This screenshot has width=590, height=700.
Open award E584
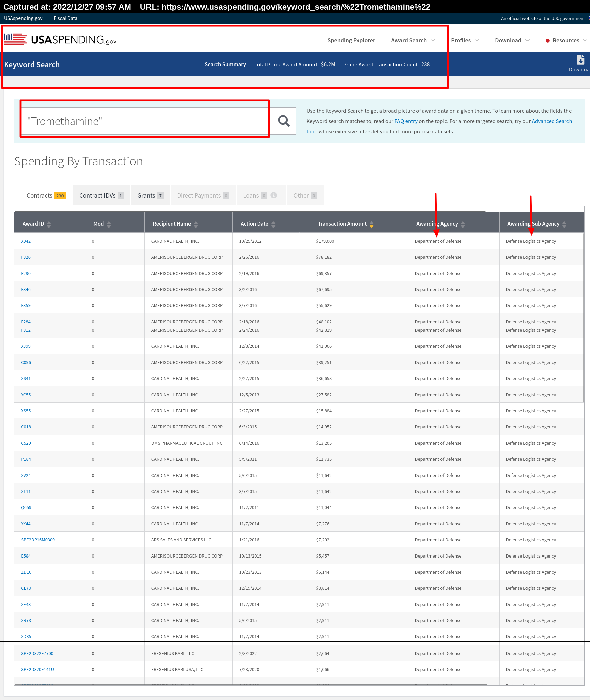(26, 556)
